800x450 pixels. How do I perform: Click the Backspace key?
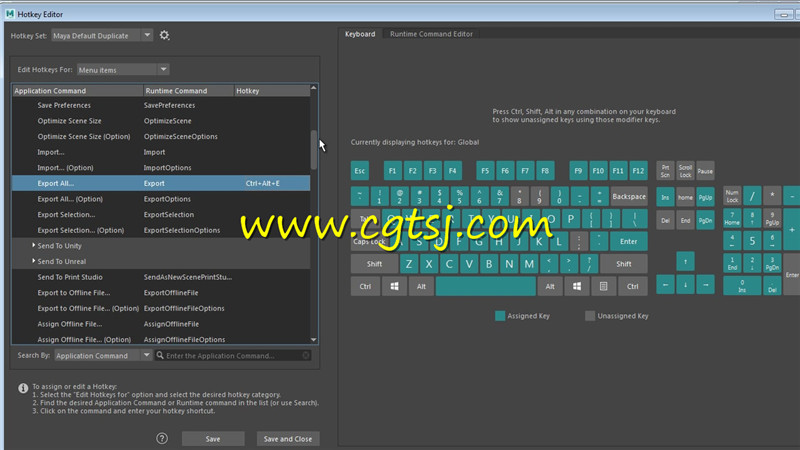tap(629, 196)
